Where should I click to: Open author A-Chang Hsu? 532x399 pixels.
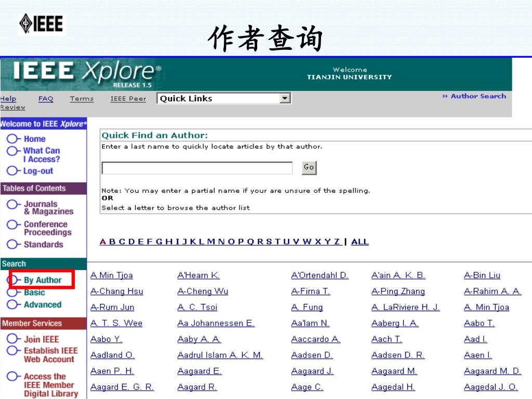click(x=117, y=291)
